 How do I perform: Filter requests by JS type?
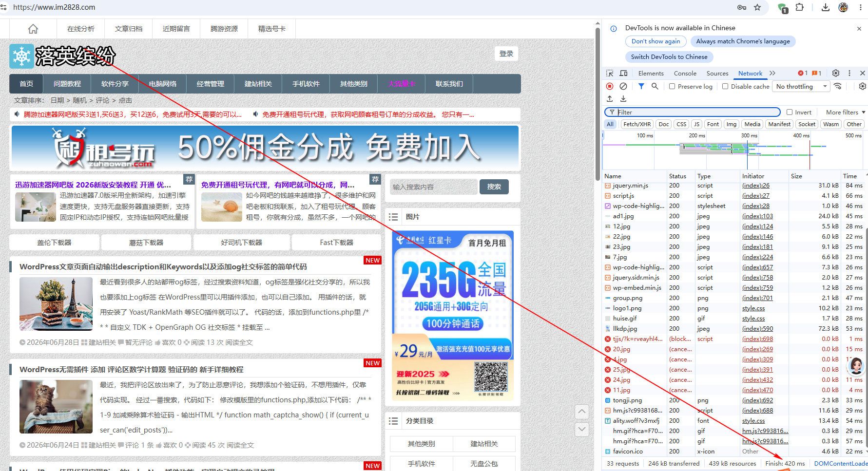pyautogui.click(x=697, y=124)
